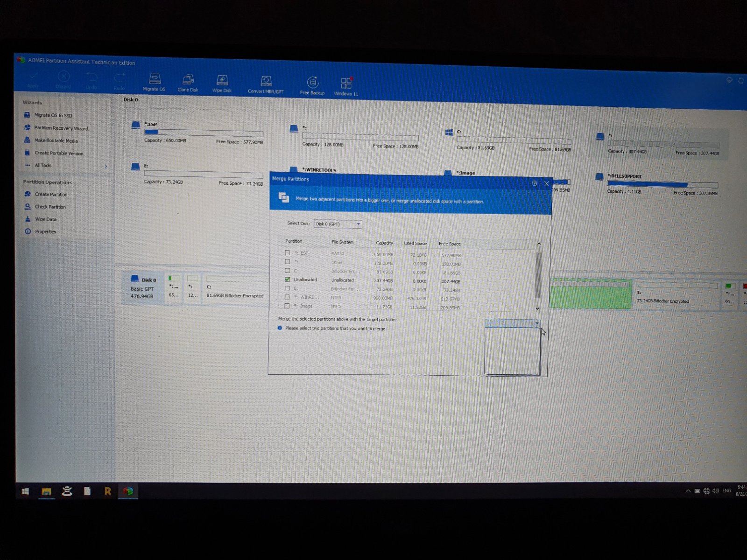Open the Clone Disk tool
Screen dimensions: 747x560
click(x=188, y=83)
